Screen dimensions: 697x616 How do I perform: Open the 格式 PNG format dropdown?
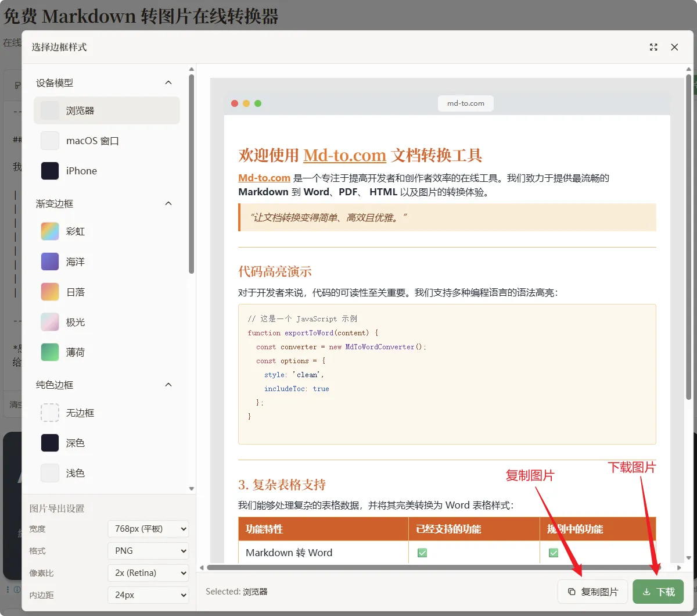[148, 551]
